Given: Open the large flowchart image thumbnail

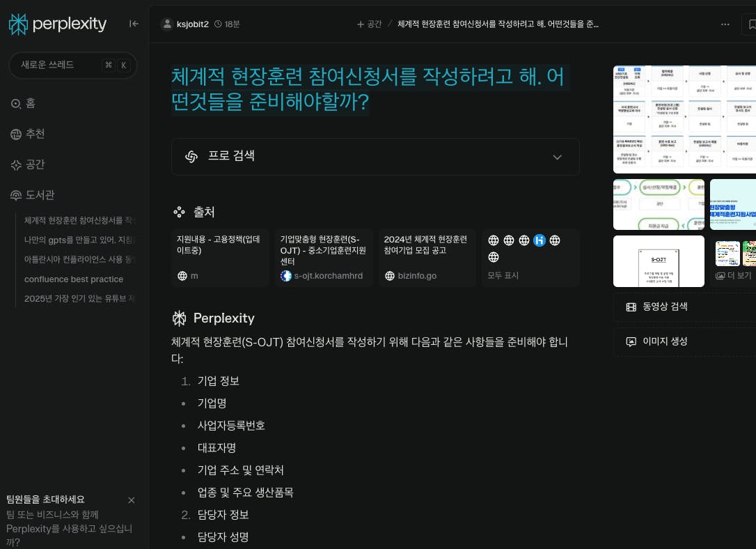Looking at the screenshot, I should tap(684, 119).
